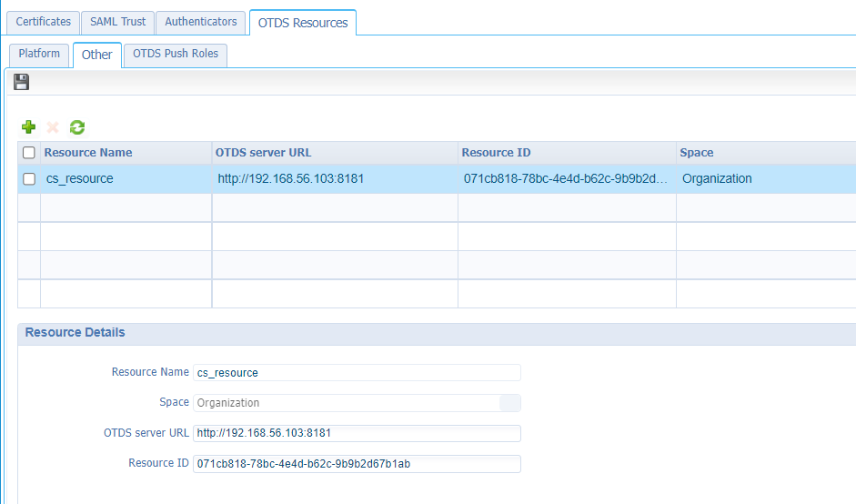Focus the OTDS server URL text field
The width and height of the screenshot is (856, 504).
(x=357, y=433)
